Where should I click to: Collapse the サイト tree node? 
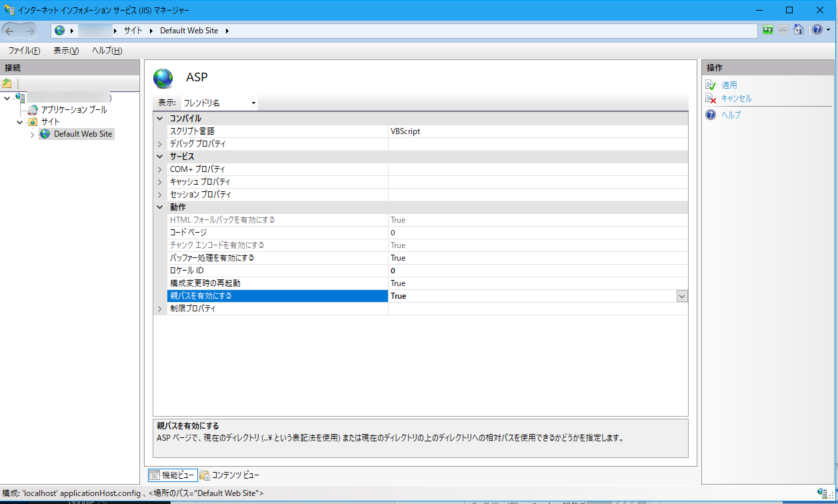click(19, 121)
